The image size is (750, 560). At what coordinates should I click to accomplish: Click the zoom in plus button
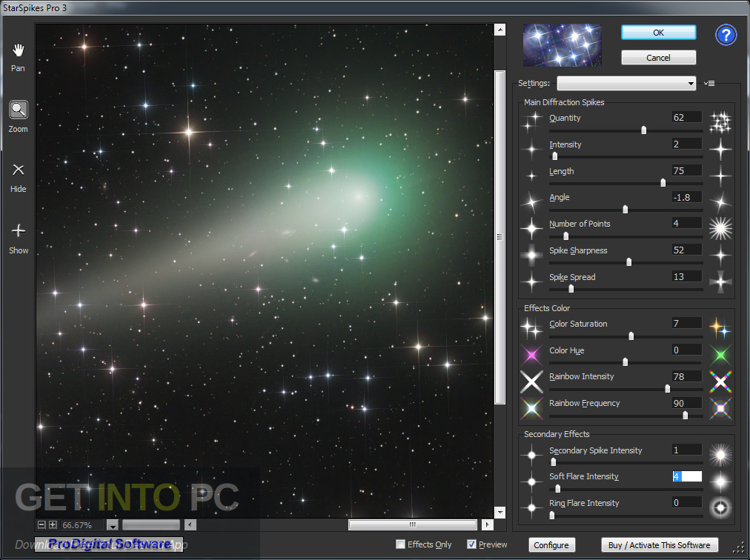[x=53, y=524]
